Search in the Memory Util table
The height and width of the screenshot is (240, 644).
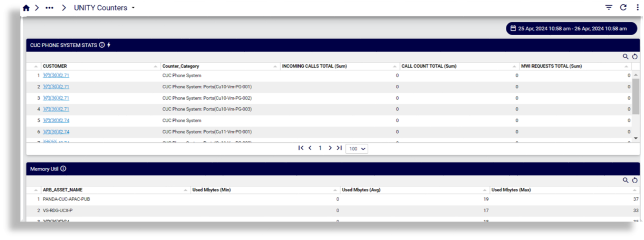(x=625, y=180)
